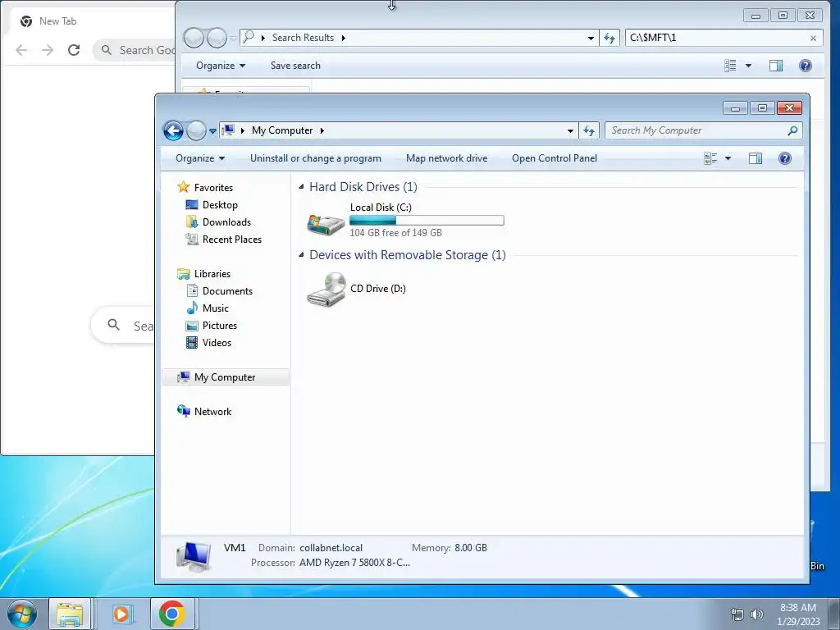Click Chrome's forward arrow
Screen dimensions: 840x630
(x=48, y=50)
